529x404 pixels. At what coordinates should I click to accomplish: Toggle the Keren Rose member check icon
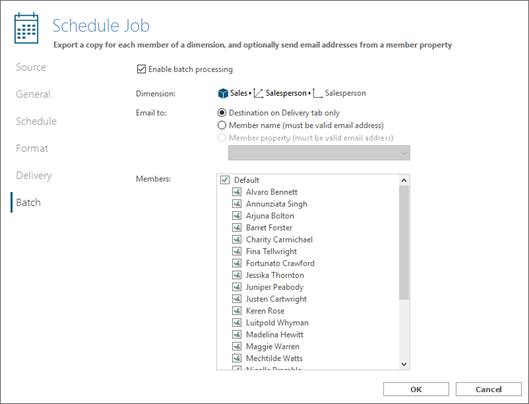pos(237,311)
